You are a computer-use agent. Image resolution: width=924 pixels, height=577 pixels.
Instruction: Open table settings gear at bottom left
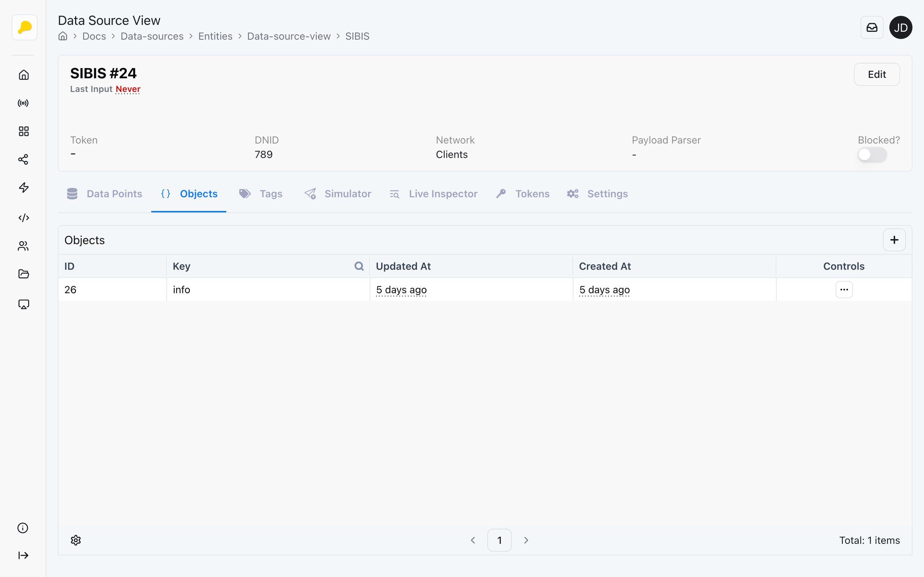coord(75,540)
